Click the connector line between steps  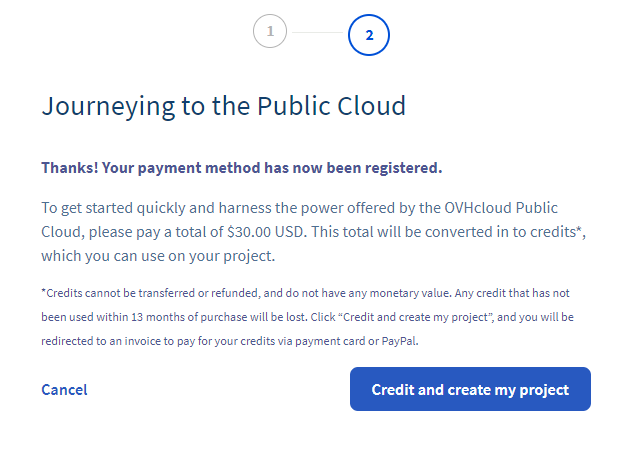(317, 33)
